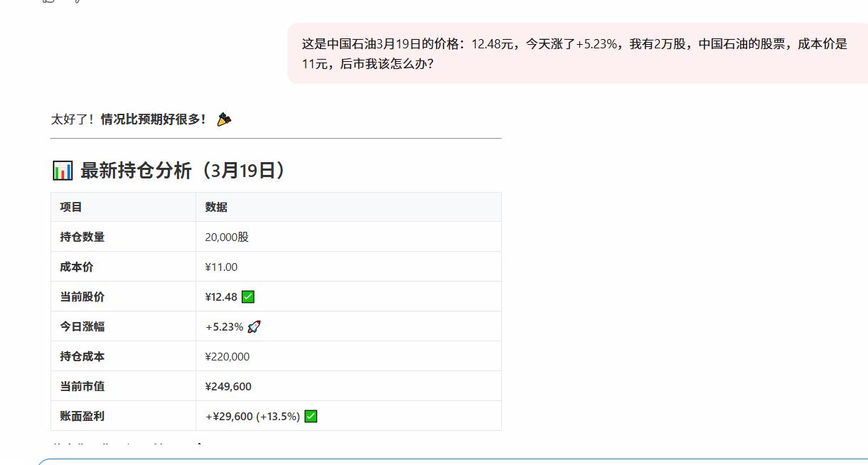
Task: Click the value ¥12.48
Action: [221, 296]
